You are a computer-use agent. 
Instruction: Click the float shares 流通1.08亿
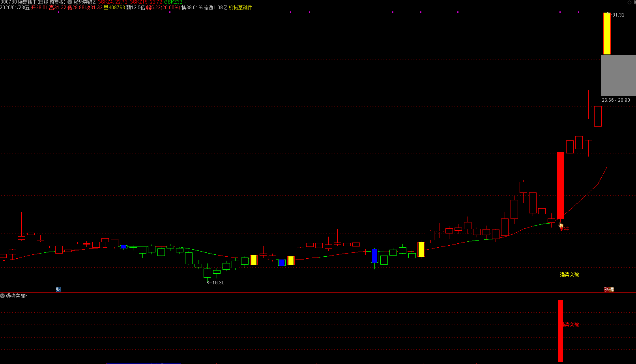click(x=215, y=7)
